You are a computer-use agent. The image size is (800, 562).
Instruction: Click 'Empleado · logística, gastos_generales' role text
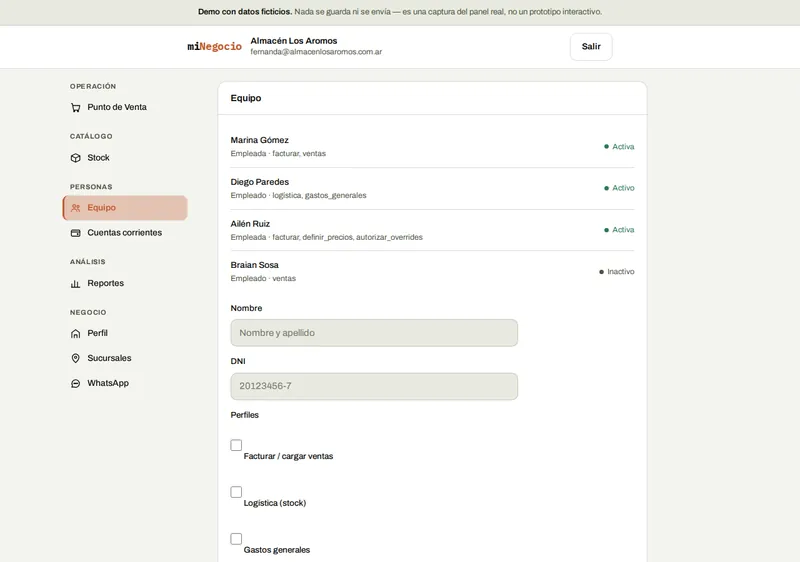[x=298, y=195]
